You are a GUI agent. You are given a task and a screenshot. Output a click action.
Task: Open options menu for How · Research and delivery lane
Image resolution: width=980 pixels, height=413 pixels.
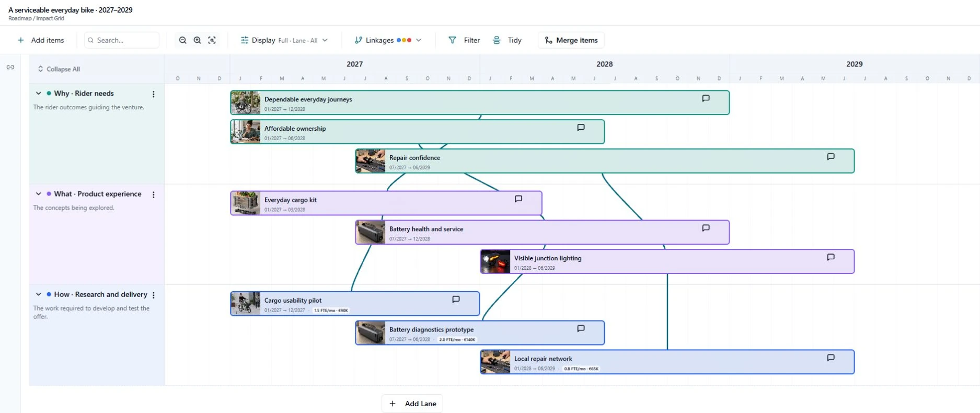coord(154,295)
